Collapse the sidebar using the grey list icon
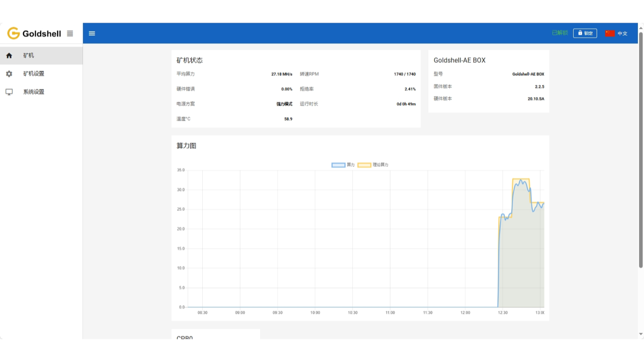Viewport: 644px width, 362px height. 70,34
